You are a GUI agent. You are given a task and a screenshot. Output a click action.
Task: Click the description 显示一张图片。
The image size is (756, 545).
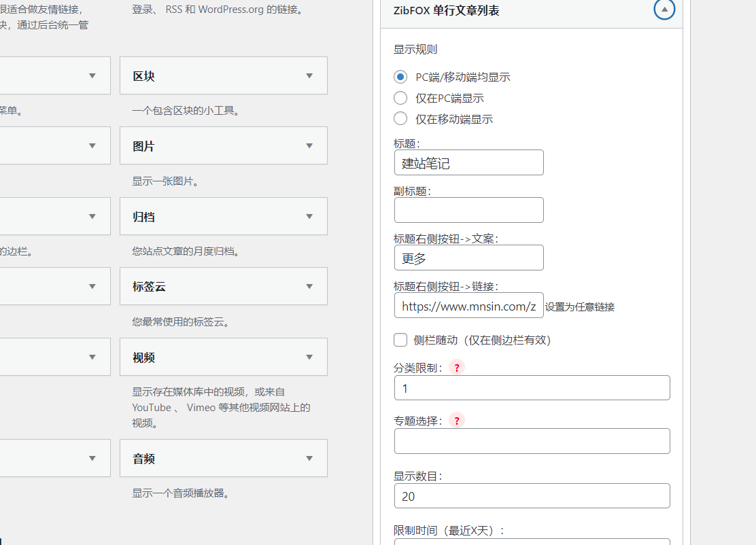165,181
